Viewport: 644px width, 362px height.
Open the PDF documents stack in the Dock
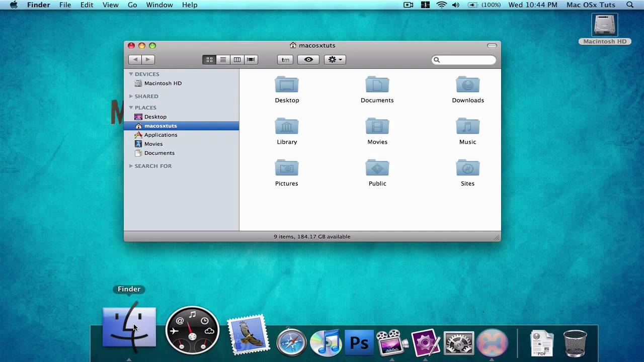click(542, 343)
